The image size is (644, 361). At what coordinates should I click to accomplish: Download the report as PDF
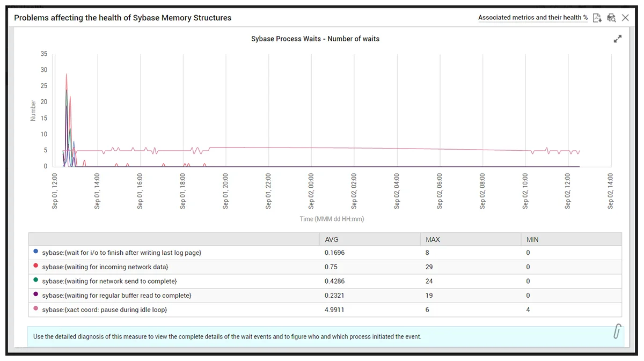[597, 18]
